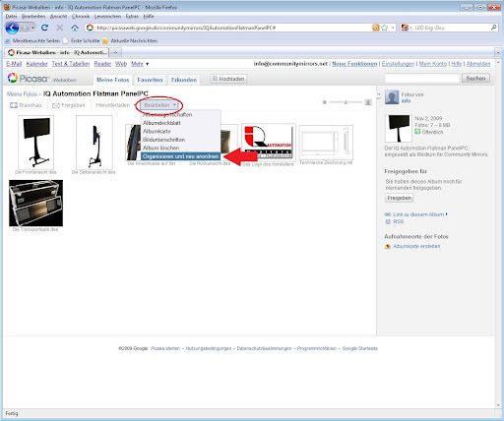Click the Abmelden link

tap(478, 64)
